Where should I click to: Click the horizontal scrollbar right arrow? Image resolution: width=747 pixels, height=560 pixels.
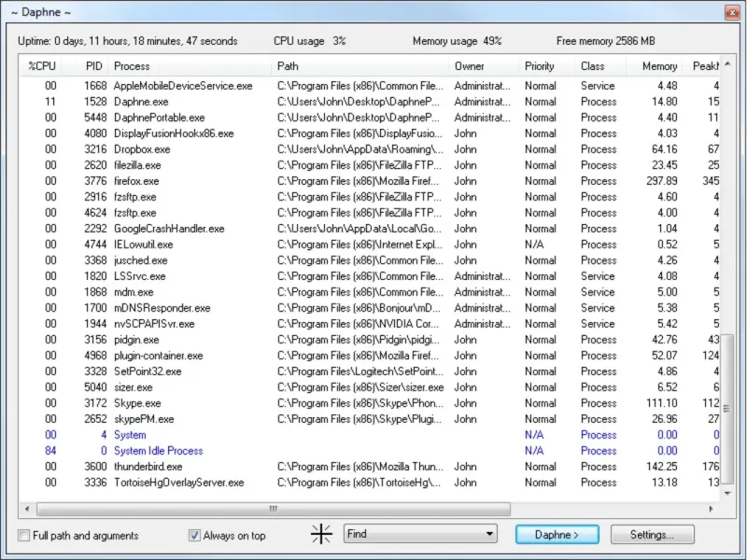[712, 509]
